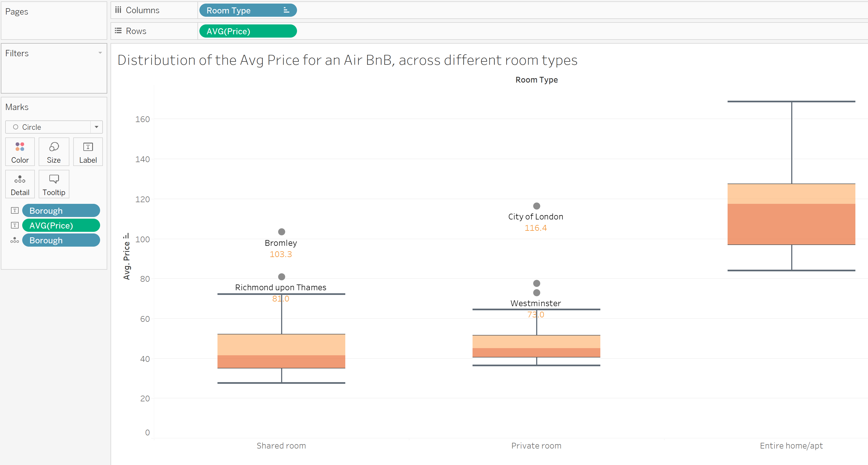Click label icon beside first Borough pill
The image size is (868, 465).
click(x=15, y=211)
